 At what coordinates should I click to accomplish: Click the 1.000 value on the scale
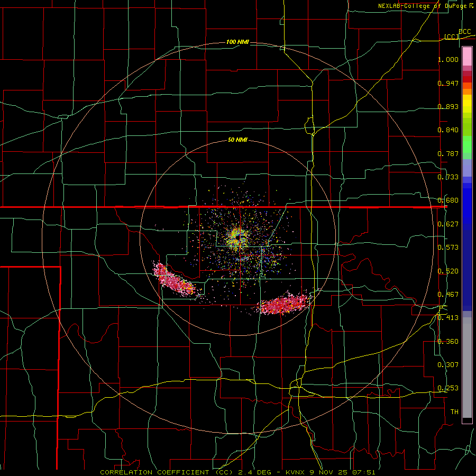pos(448,59)
